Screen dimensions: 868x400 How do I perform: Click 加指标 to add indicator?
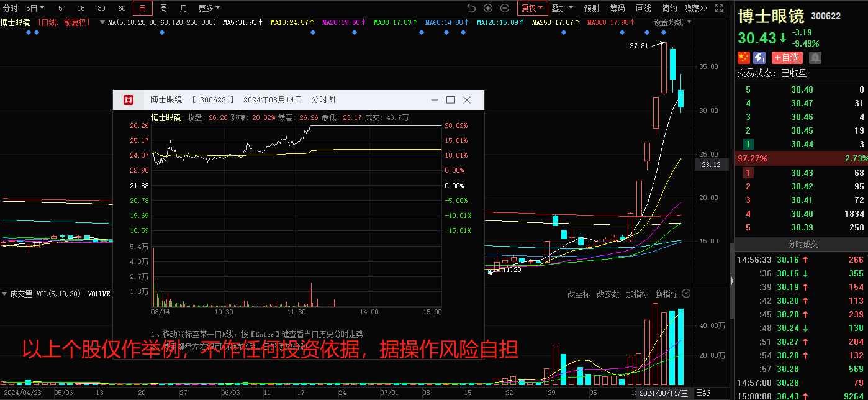click(x=637, y=294)
